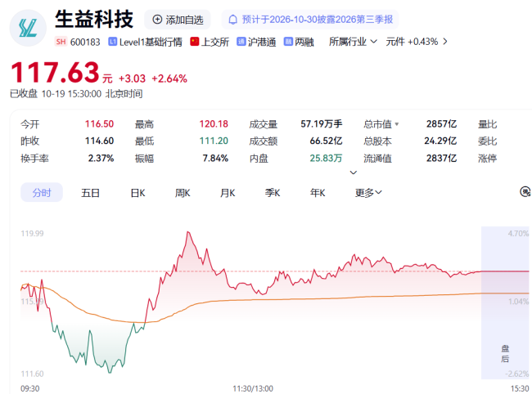Expand the 所属行业 dropdown

click(353, 42)
